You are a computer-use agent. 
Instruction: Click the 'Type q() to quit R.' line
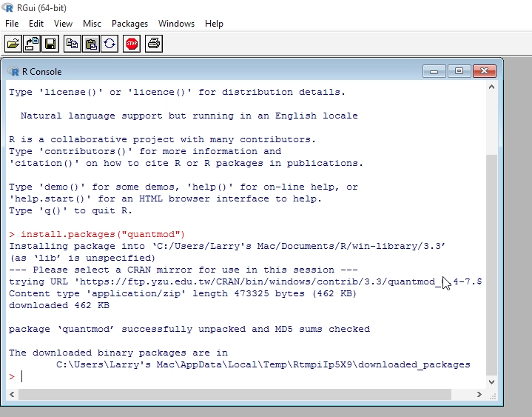coord(70,210)
